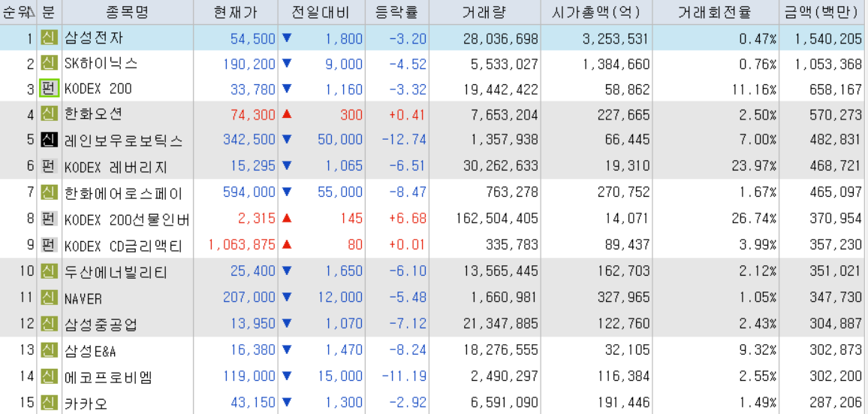Viewport: 868px width, 414px height.
Task: Click the 신 badge icon for SK하이닉스
Action: pyautogui.click(x=50, y=64)
